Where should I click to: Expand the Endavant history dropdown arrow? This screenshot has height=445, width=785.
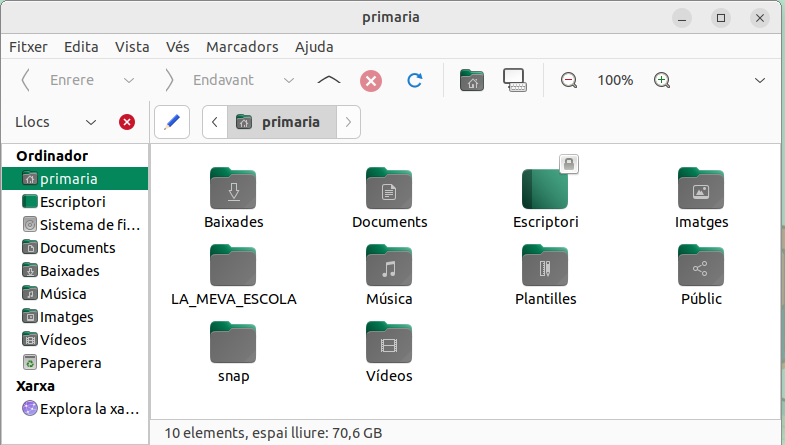pyautogui.click(x=289, y=80)
